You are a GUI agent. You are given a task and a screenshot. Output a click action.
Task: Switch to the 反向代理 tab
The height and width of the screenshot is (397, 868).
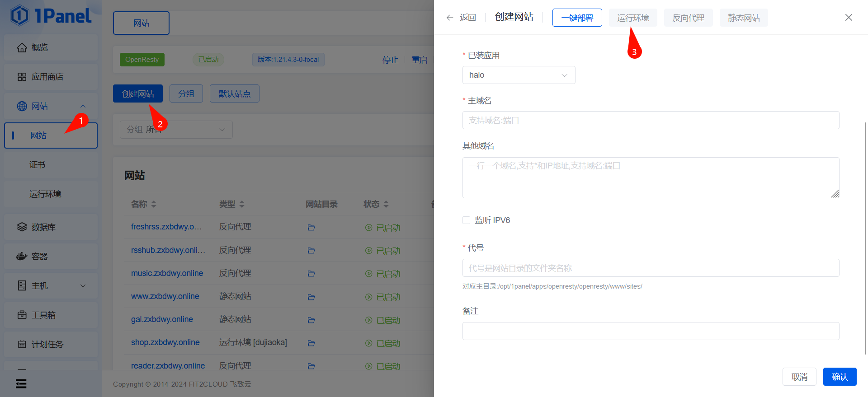click(688, 18)
